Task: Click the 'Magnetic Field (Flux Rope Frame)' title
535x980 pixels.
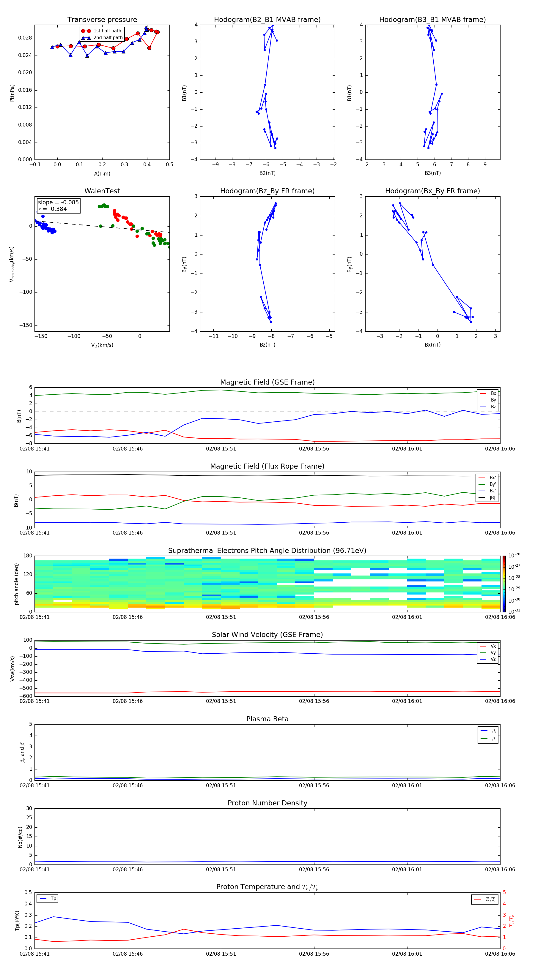Action: 267,467
